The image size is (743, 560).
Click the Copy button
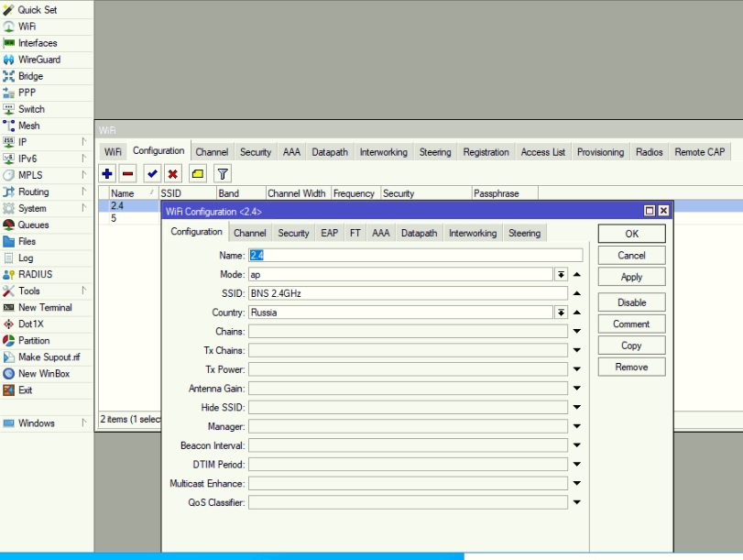631,346
